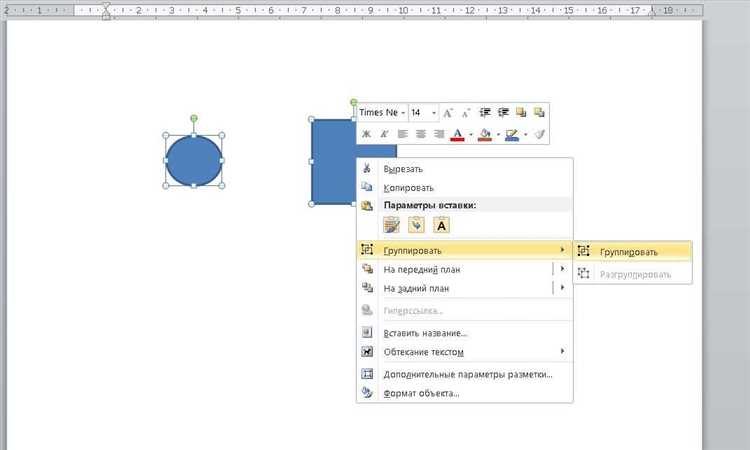Click the increase indent icon
The width and height of the screenshot is (750, 450).
pyautogui.click(x=503, y=112)
